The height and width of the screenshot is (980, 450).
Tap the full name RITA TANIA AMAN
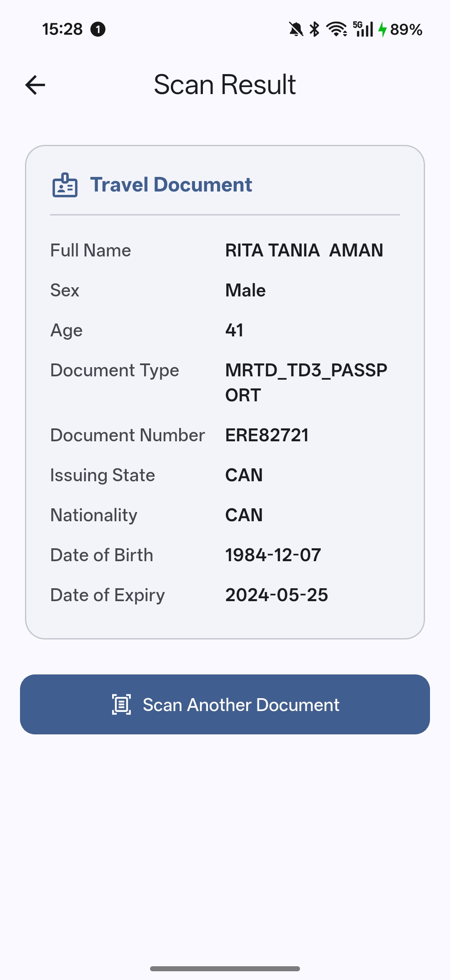pyautogui.click(x=304, y=250)
